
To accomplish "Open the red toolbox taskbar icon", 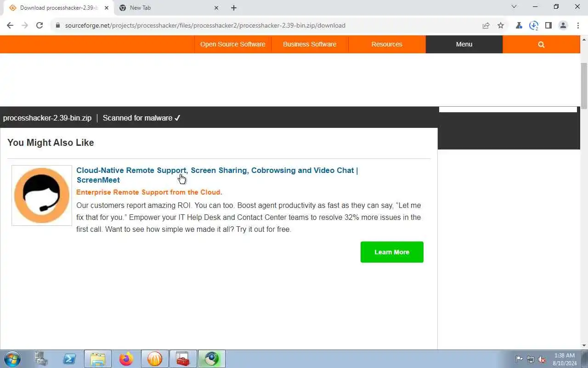I will 183,359.
